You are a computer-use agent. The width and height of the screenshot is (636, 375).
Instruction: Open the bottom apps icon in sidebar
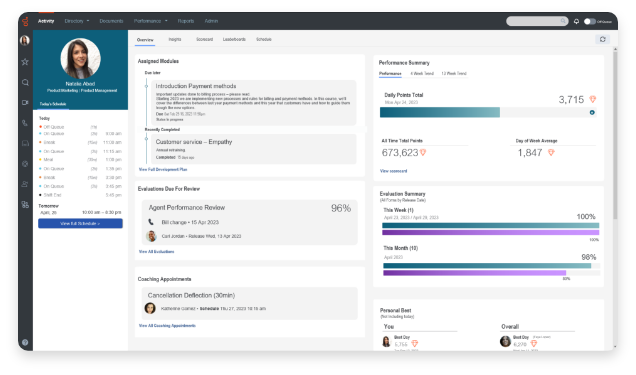tap(25, 204)
